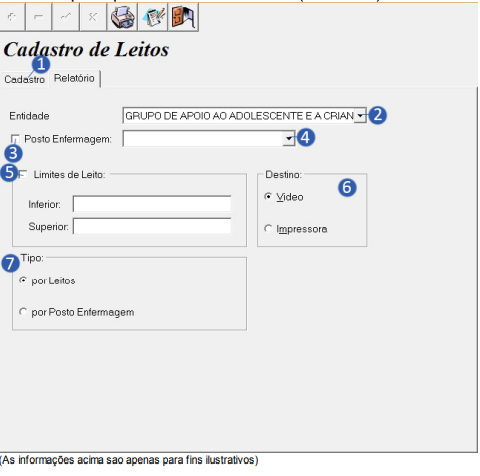Viewport: 480px width, 476px height.
Task: Select the por Leitos radio button
Action: pos(23,280)
